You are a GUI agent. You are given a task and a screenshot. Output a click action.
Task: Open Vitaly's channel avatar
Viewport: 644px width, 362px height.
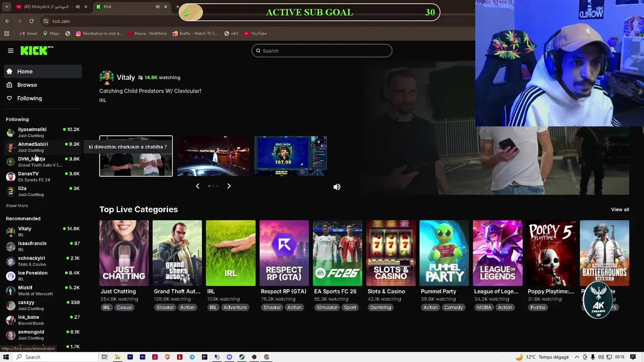click(106, 77)
